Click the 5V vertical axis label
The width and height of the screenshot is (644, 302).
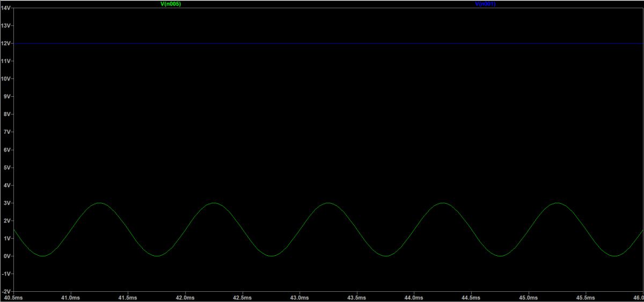click(x=6, y=167)
